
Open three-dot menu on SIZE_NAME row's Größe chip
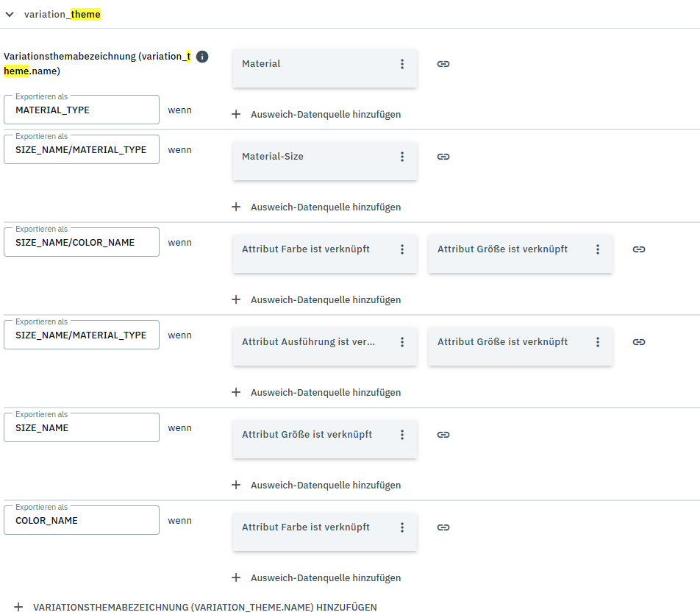click(x=402, y=435)
